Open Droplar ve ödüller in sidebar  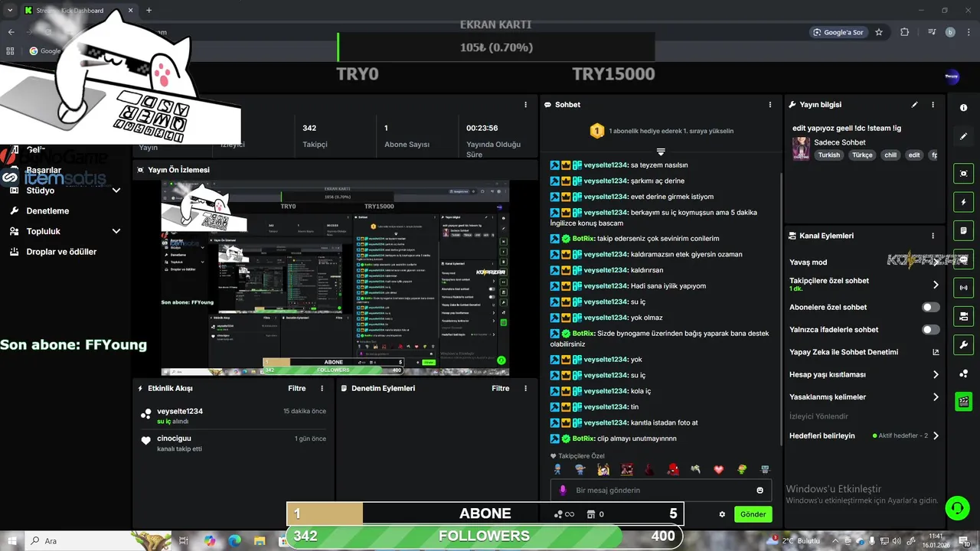pos(61,252)
